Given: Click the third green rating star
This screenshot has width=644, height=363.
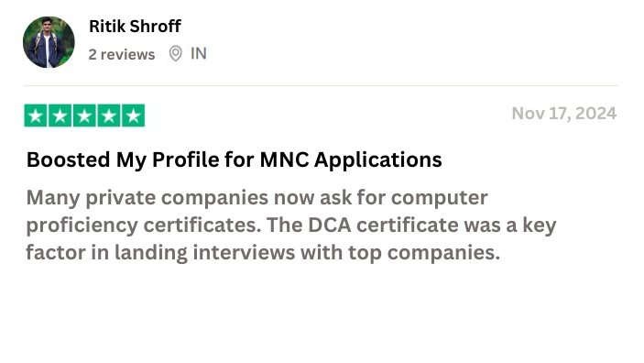Looking at the screenshot, I should (84, 115).
